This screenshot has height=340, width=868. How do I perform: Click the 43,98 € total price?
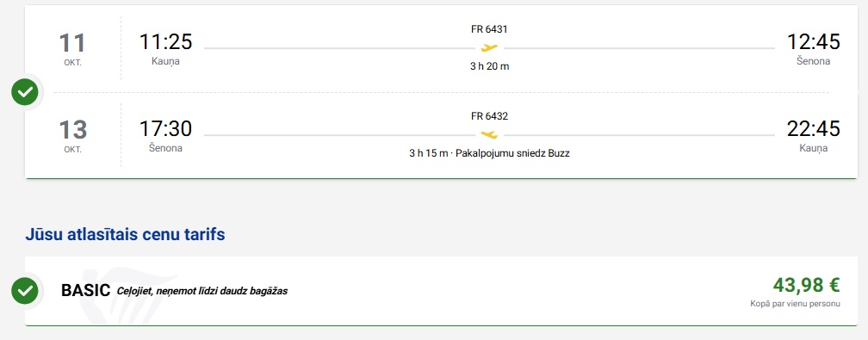(x=807, y=285)
